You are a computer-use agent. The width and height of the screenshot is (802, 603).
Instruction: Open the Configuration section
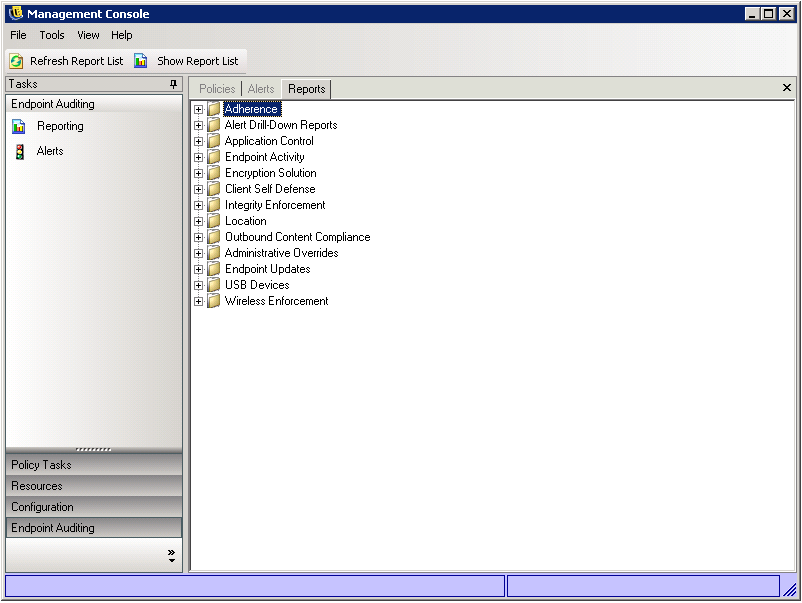coord(94,507)
